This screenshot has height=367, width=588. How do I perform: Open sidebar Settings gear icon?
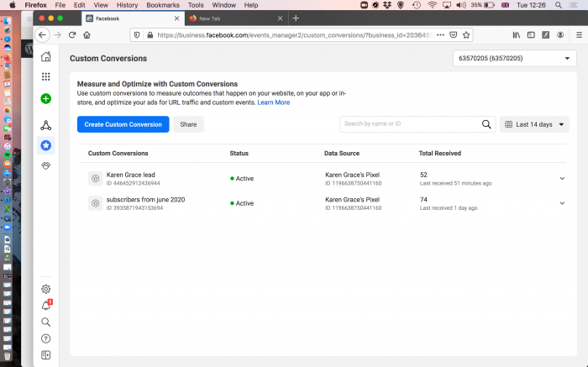pyautogui.click(x=45, y=289)
